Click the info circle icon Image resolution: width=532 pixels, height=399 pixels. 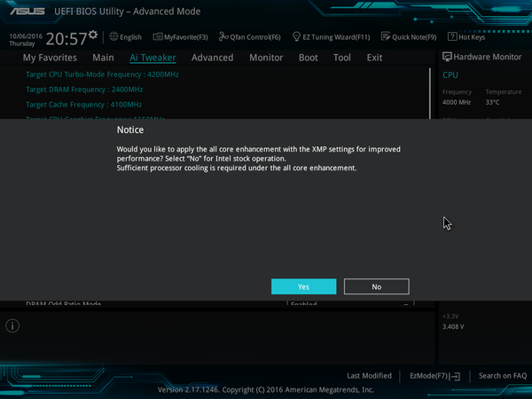point(12,326)
